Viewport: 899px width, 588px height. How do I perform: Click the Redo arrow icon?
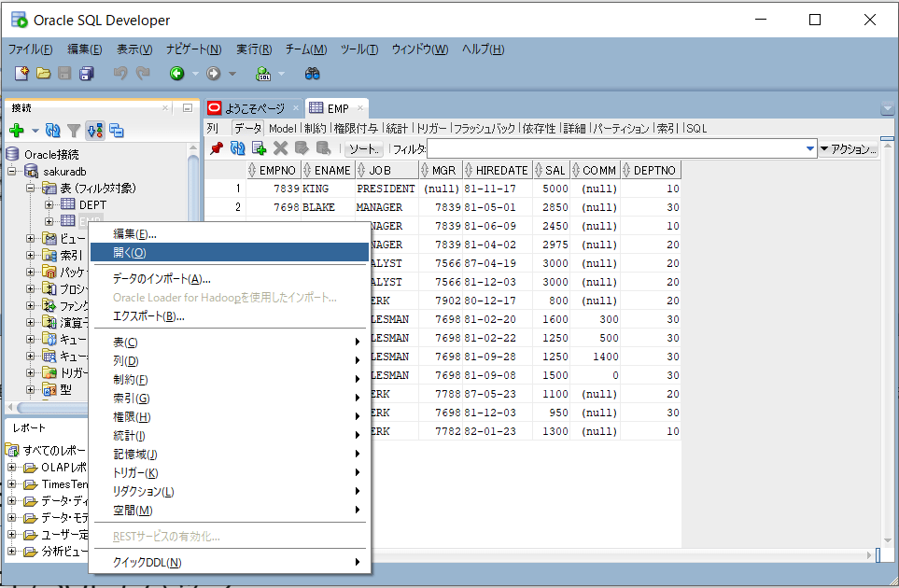(x=143, y=74)
